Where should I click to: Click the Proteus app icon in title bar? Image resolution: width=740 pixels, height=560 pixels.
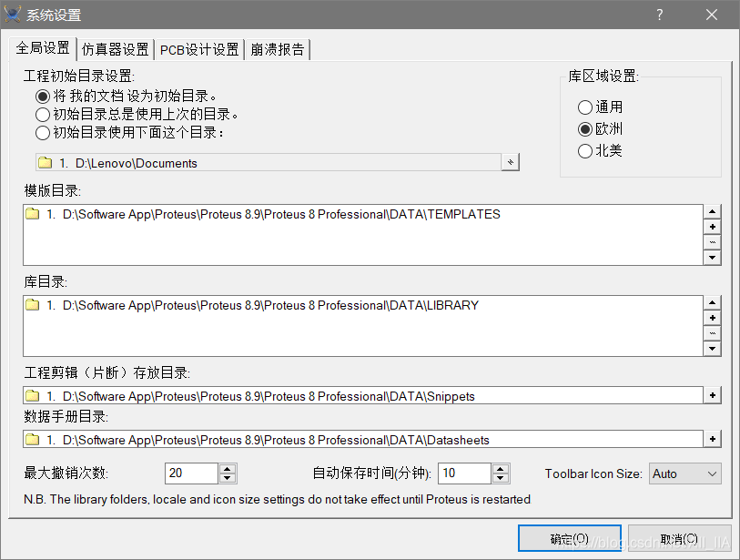coord(13,15)
